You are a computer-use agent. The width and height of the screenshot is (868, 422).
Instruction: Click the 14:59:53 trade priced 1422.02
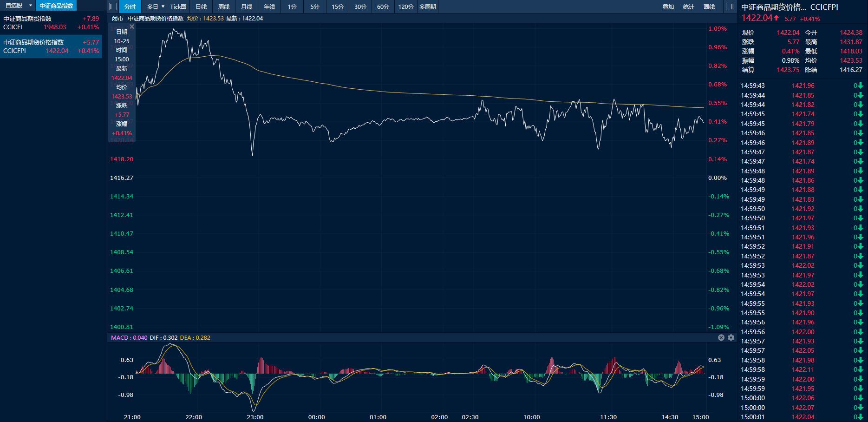click(803, 265)
